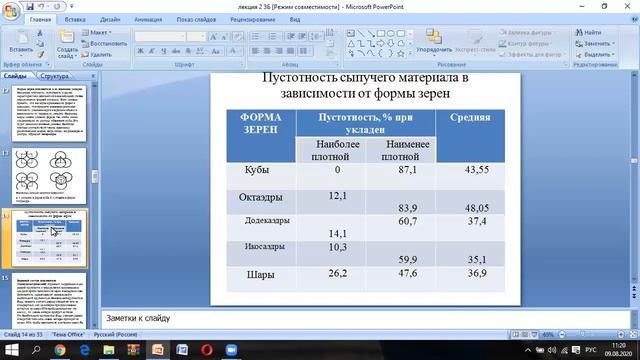Click the Создать слайд icon
The image size is (640, 360).
pyautogui.click(x=66, y=37)
